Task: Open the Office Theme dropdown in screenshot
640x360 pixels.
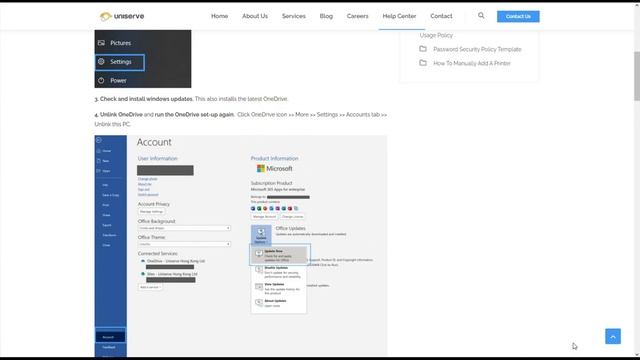Action: (x=184, y=244)
